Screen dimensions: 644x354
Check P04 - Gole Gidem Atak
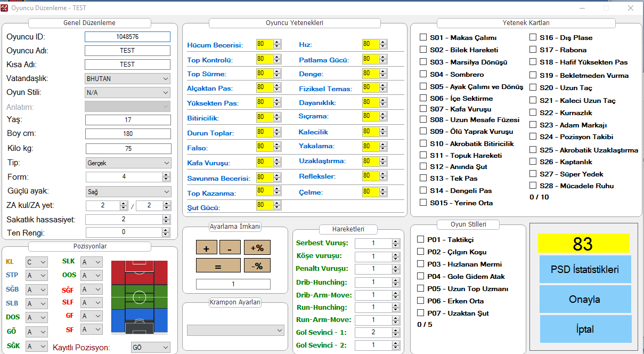[x=421, y=276]
